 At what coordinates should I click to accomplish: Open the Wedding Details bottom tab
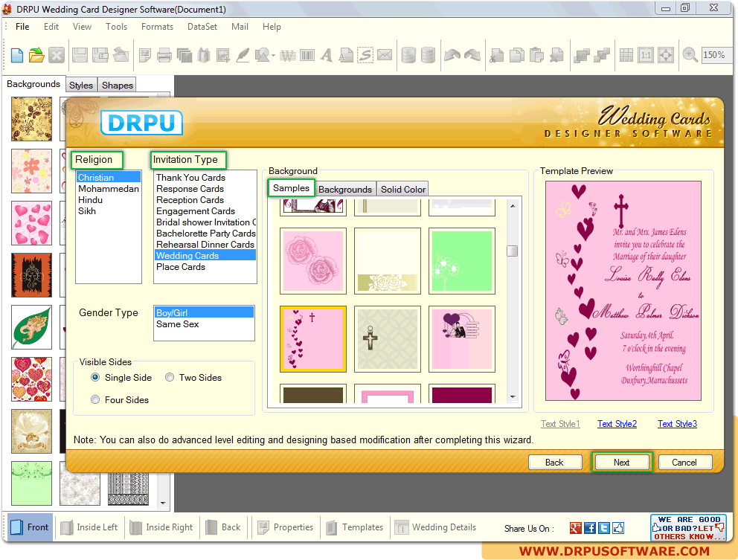pyautogui.click(x=435, y=527)
